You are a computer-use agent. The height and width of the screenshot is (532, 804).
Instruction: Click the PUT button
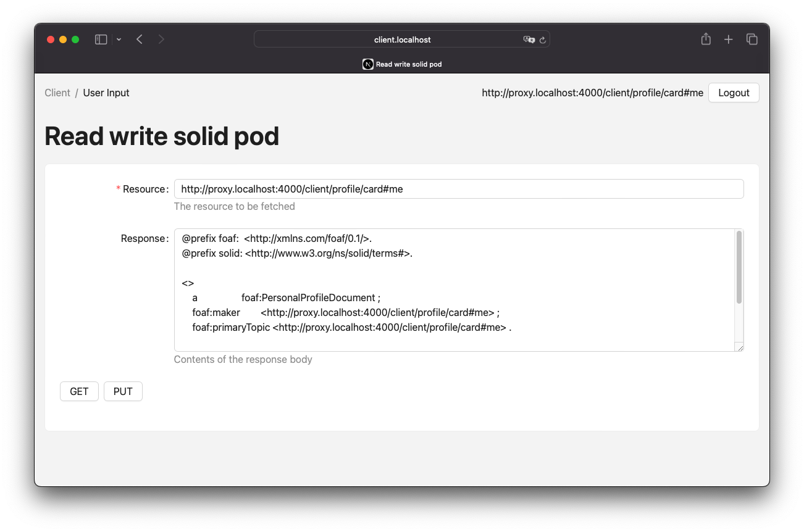click(x=123, y=391)
